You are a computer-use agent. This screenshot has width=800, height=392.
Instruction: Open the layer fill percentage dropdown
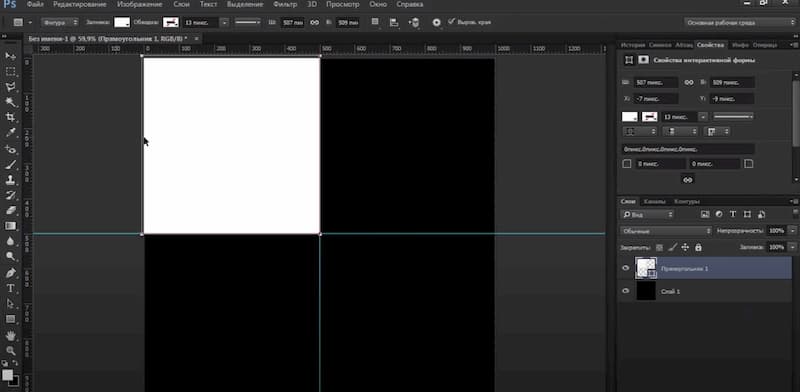792,247
